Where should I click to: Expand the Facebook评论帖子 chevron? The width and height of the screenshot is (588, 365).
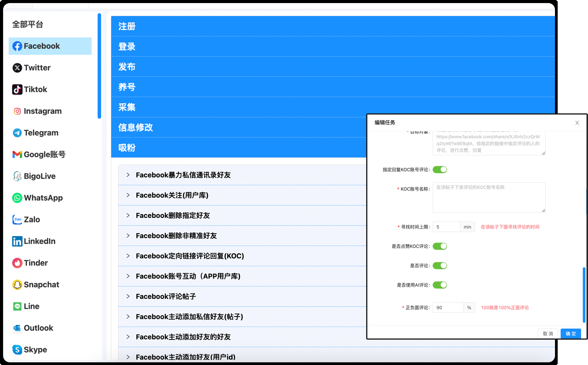coord(128,297)
